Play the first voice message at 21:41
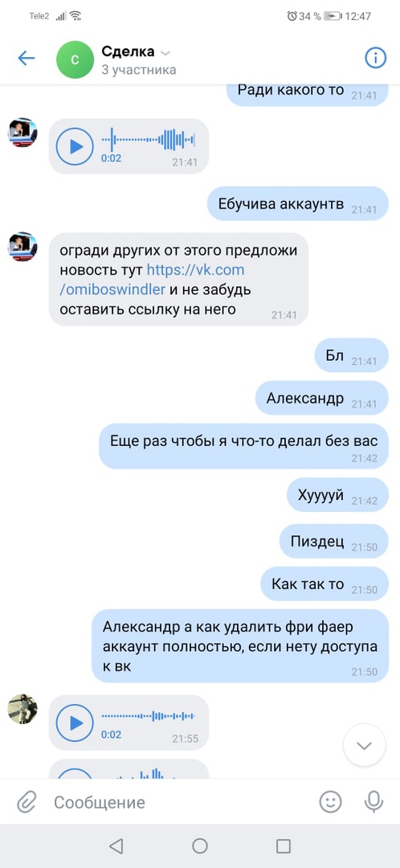 tap(76, 146)
